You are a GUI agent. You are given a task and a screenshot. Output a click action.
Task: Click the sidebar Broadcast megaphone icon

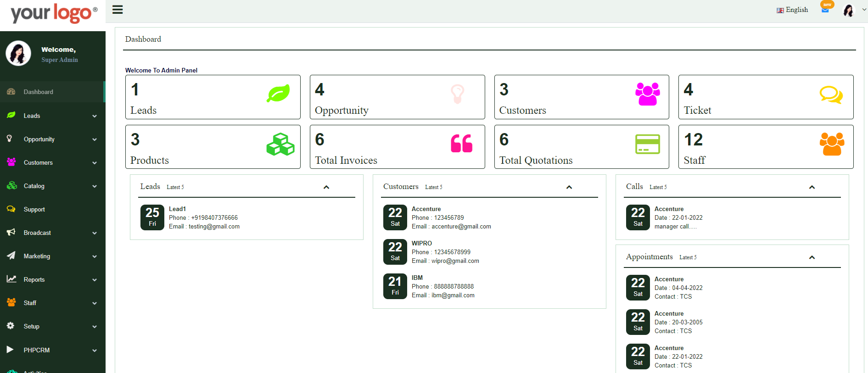click(11, 232)
